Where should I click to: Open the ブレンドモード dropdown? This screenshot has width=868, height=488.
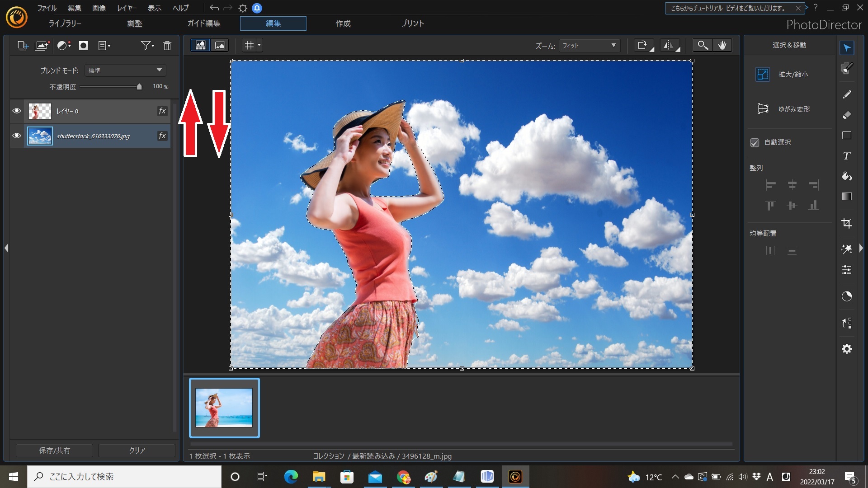pyautogui.click(x=125, y=70)
